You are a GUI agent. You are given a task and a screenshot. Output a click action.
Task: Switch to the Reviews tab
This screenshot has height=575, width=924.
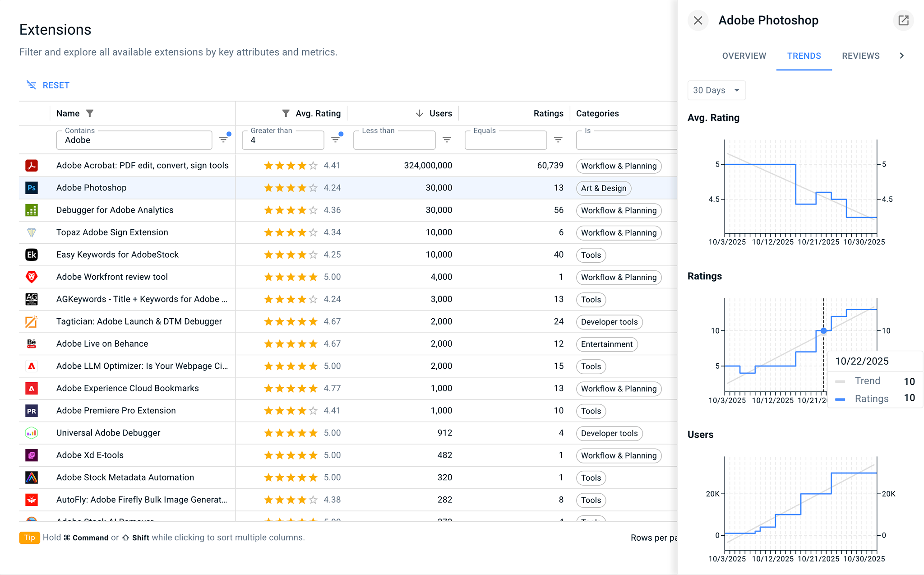pyautogui.click(x=860, y=56)
